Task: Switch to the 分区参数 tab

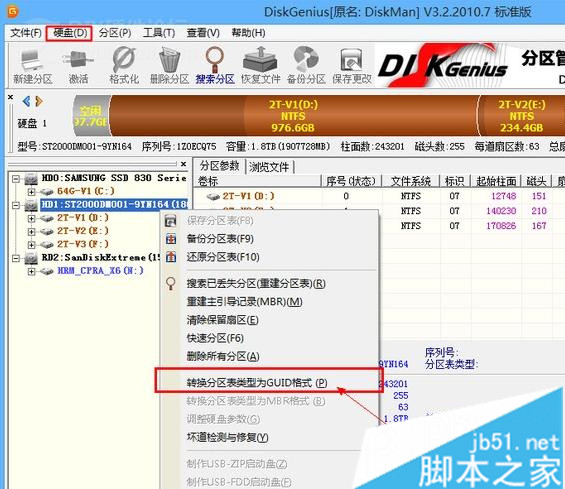Action: point(219,166)
